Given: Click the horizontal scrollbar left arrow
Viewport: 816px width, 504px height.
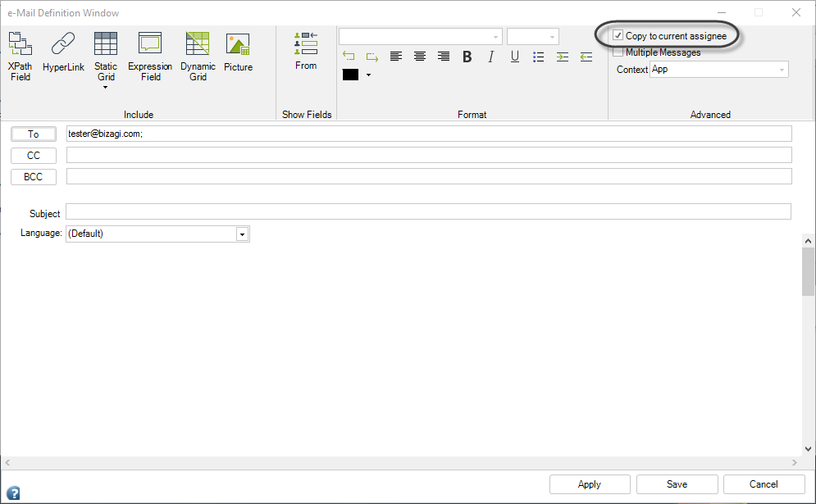Looking at the screenshot, I should click(7, 462).
